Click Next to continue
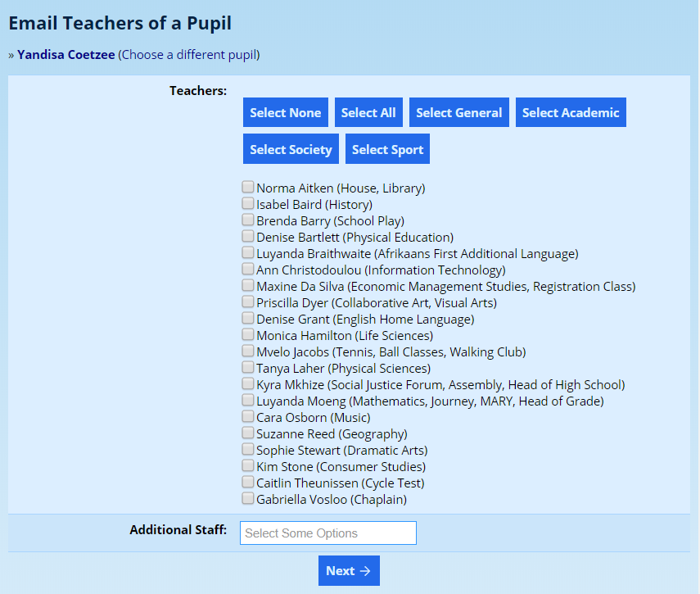This screenshot has height=594, width=700. (349, 571)
